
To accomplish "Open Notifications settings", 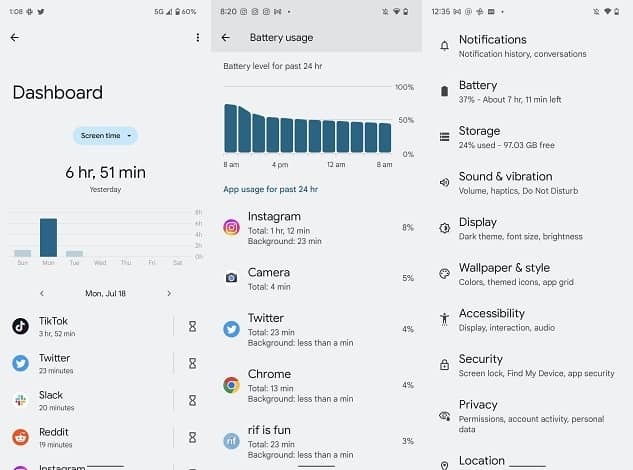I will tap(528, 46).
